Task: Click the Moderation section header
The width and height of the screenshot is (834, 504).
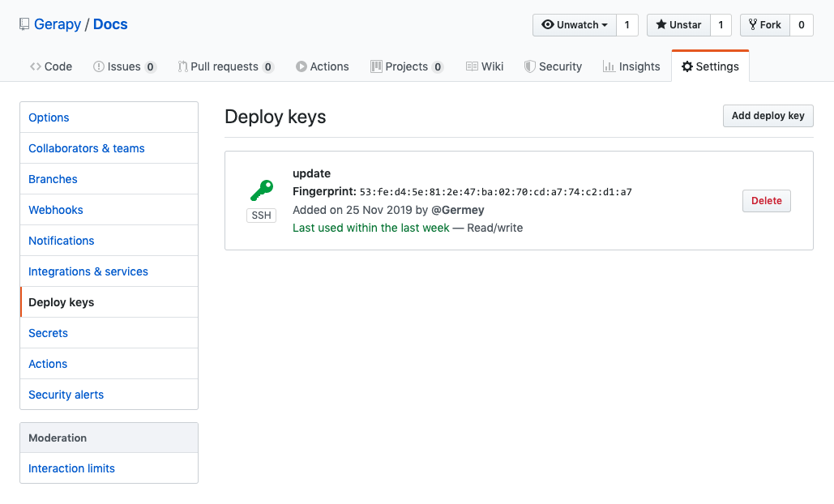Action: tap(109, 438)
